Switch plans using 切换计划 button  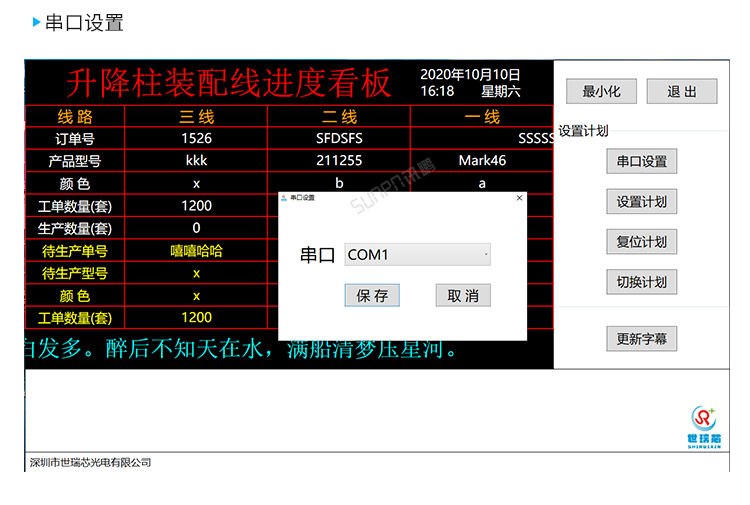(641, 281)
